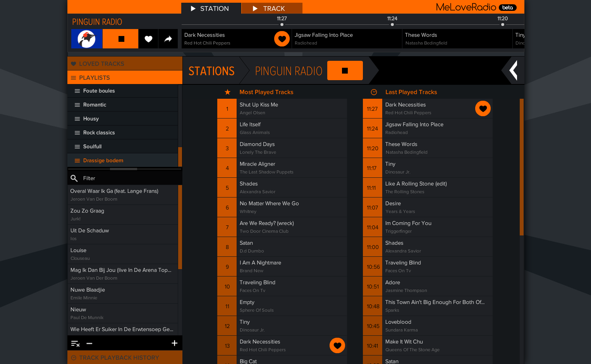Viewport: 591px width, 364px height.
Task: Go to the STATIONS breadcrumb
Action: [x=211, y=71]
